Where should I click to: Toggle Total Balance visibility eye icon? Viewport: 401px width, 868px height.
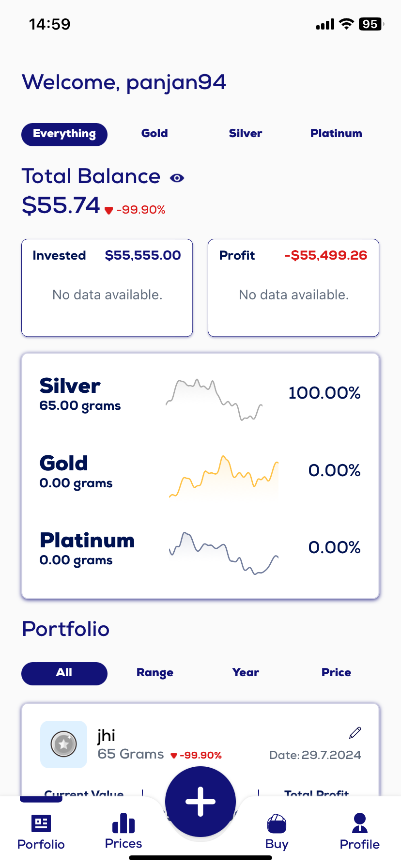tap(177, 178)
